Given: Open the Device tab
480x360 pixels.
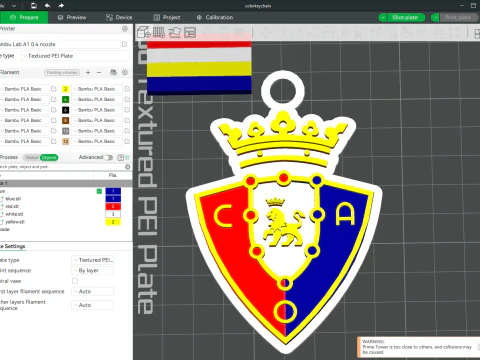Looking at the screenshot, I should (119, 17).
